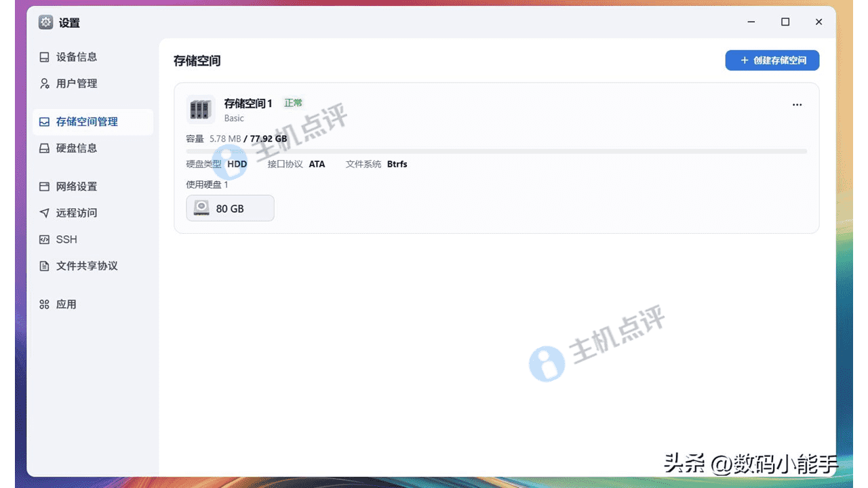Open 设备信息 in the sidebar
The width and height of the screenshot is (868, 488).
pos(77,57)
